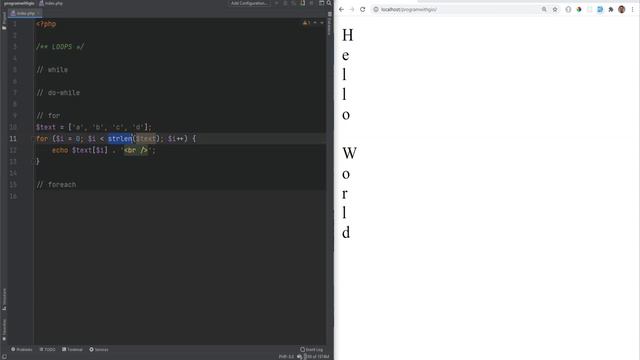The width and height of the screenshot is (640, 360).
Task: Click the programwithgio project breadcrumb
Action: (19, 3)
